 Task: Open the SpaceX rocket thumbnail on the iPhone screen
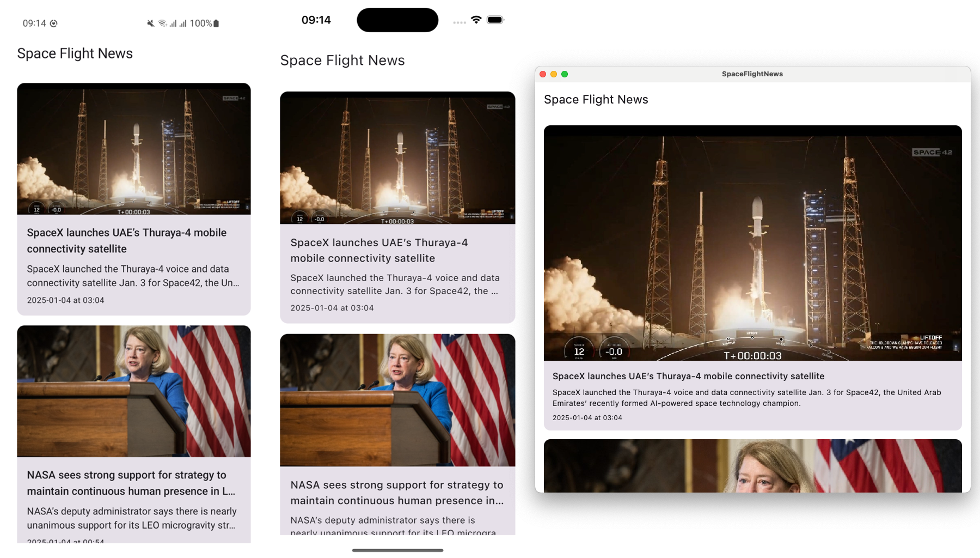tap(397, 158)
